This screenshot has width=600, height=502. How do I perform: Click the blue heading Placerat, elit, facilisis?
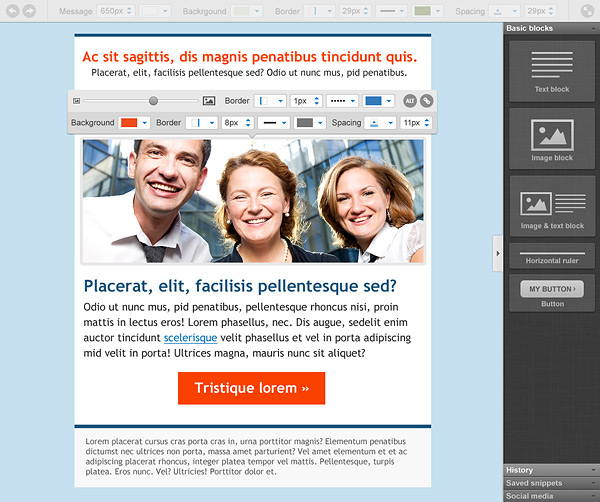pos(240,286)
